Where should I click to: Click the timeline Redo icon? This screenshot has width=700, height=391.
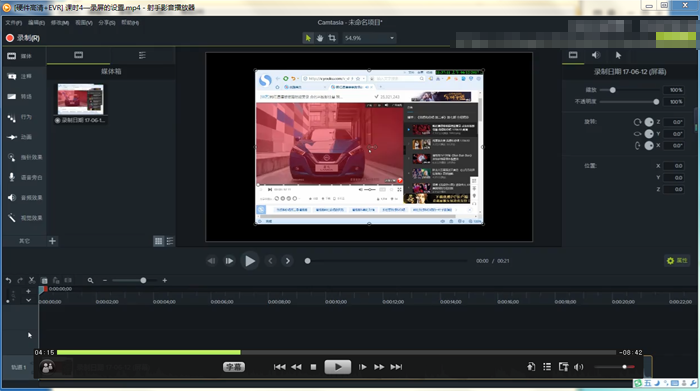(20, 280)
